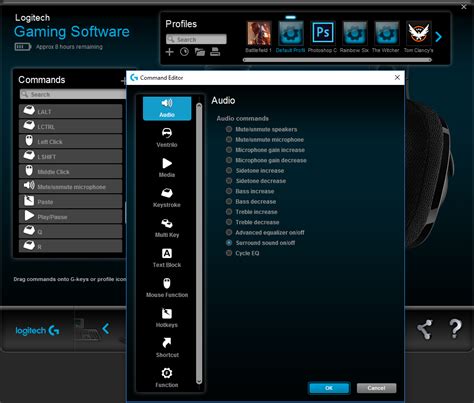Create a new profile with plus icon
This screenshot has height=403, width=474.
tap(169, 52)
